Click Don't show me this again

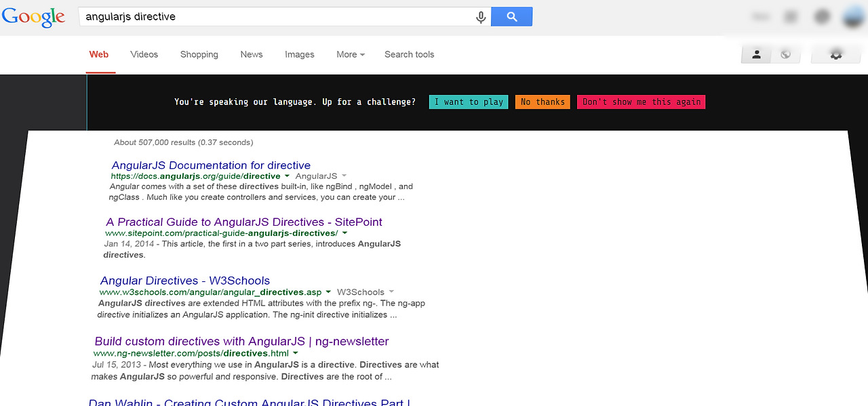click(x=642, y=102)
